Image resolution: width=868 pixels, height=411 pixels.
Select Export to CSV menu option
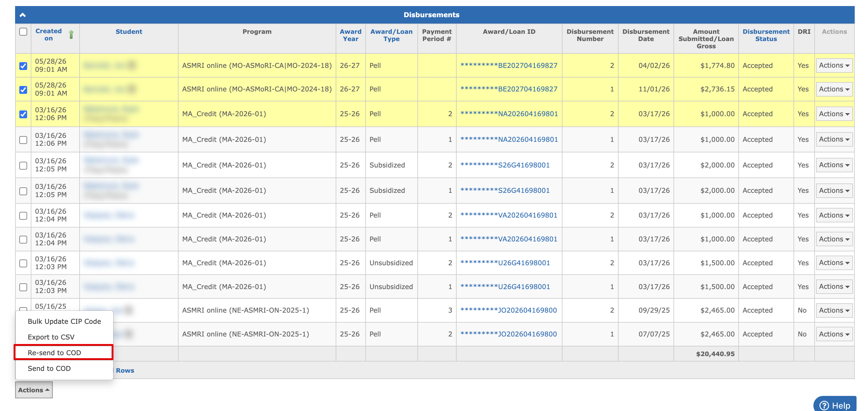tap(51, 337)
